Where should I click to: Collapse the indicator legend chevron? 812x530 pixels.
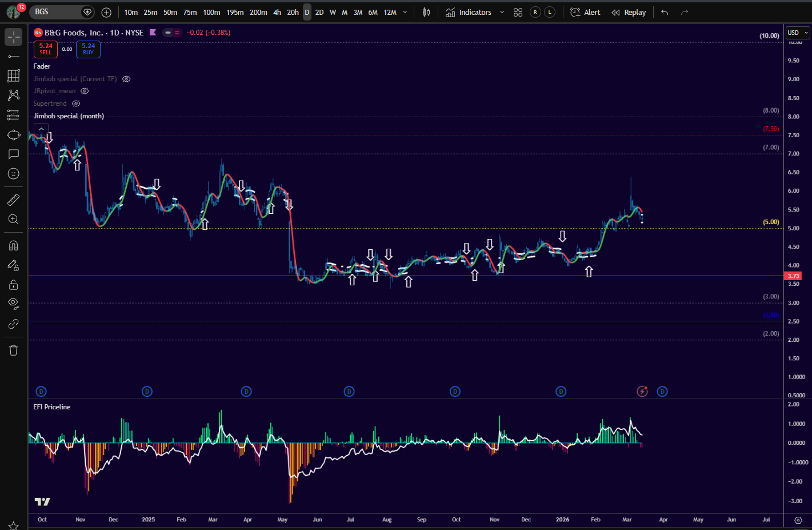click(x=41, y=129)
